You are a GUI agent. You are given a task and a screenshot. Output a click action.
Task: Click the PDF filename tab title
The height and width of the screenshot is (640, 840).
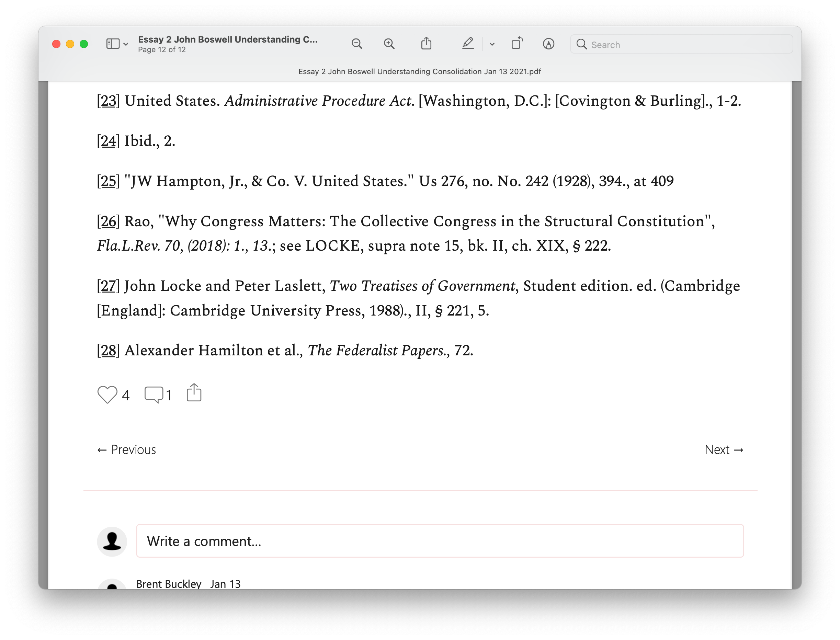[419, 72]
